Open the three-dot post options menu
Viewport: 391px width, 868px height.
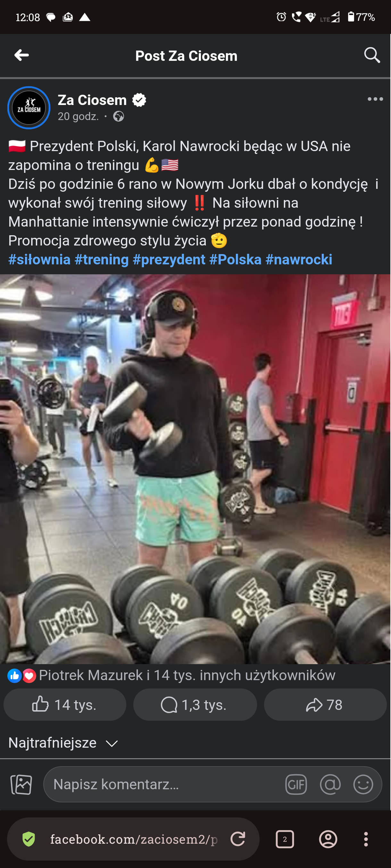(375, 99)
